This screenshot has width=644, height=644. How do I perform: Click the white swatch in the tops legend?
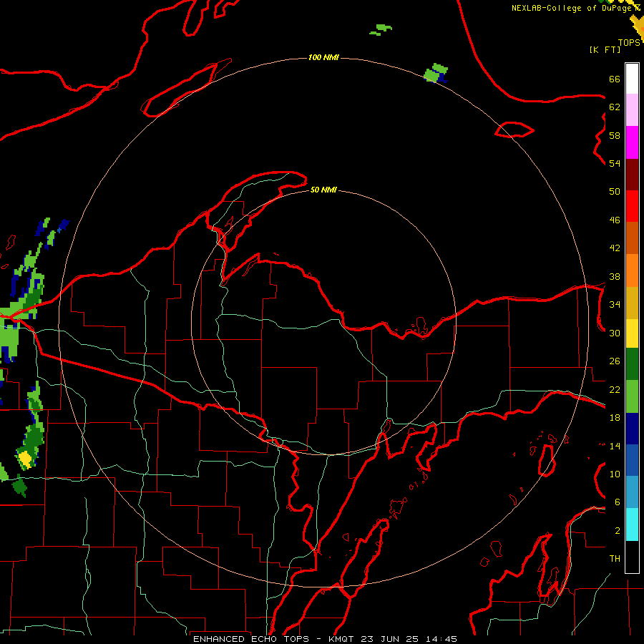pyautogui.click(x=632, y=79)
